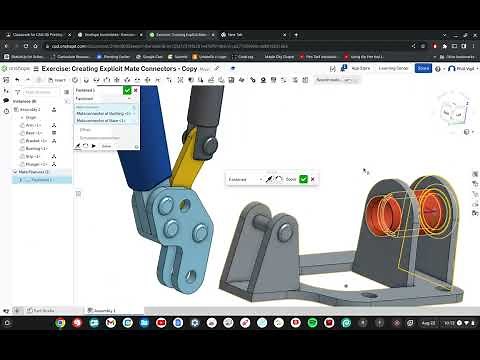The image size is (480, 360).
Task: Open Chrome from the shelf
Action: (x=60, y=323)
